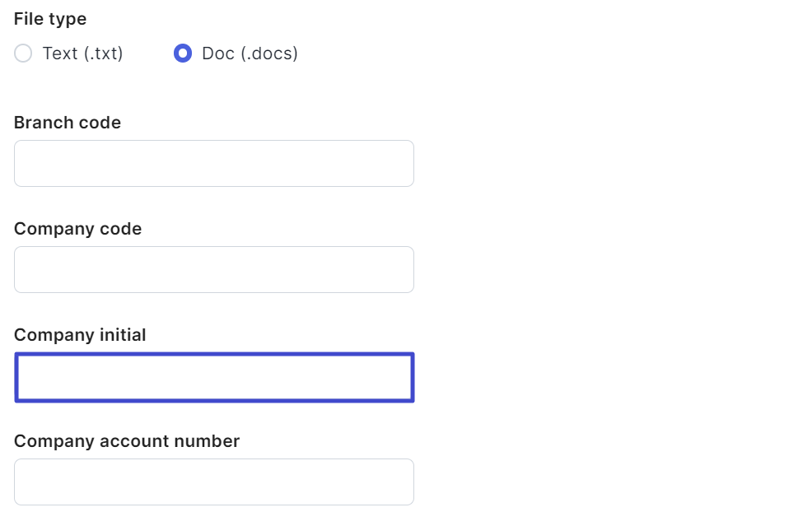
Task: Place cursor in the empty Branch code box
Action: pos(214,163)
